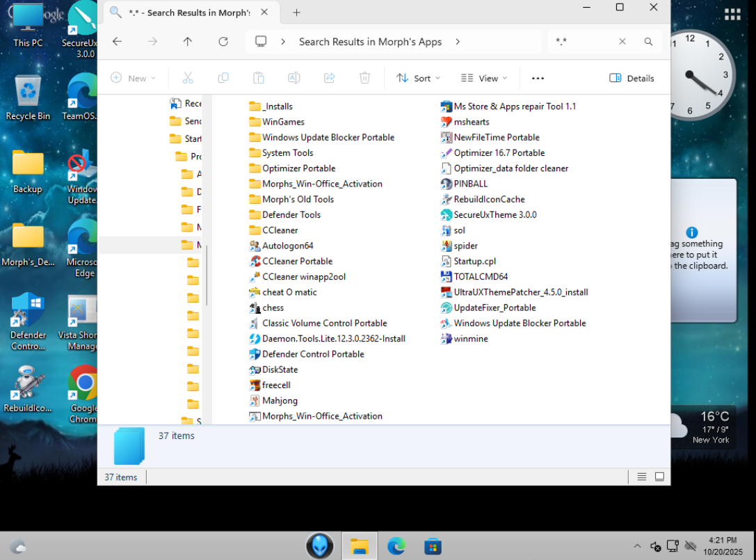
Task: Clear the search box text
Action: tap(622, 42)
